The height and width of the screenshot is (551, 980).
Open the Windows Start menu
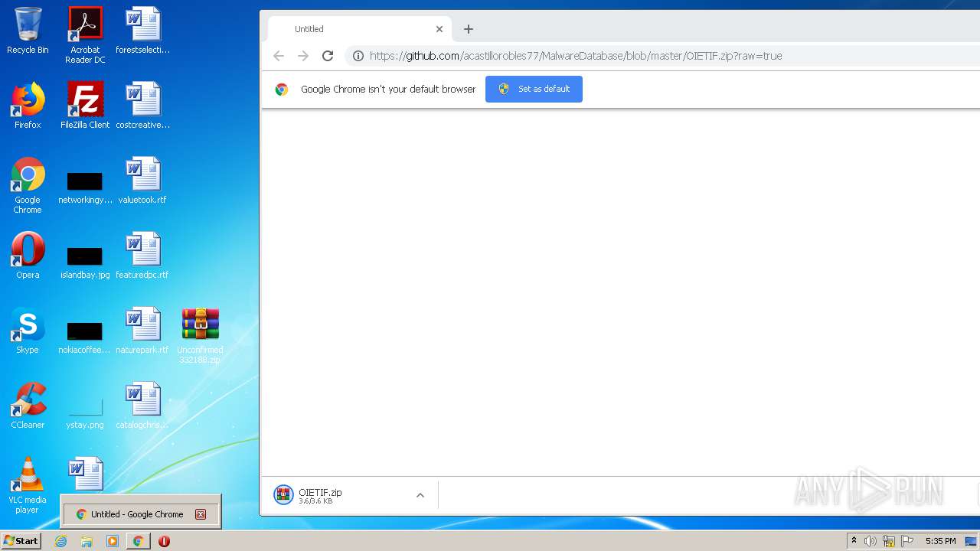(x=21, y=540)
